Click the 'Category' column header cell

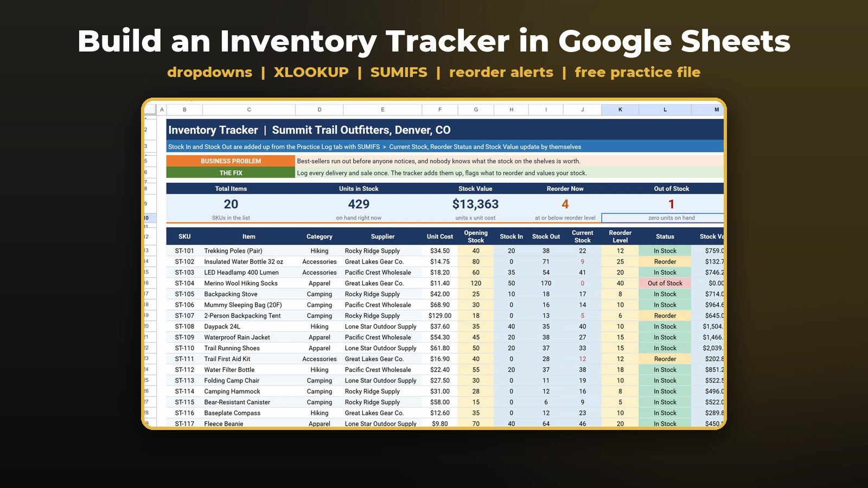click(320, 236)
